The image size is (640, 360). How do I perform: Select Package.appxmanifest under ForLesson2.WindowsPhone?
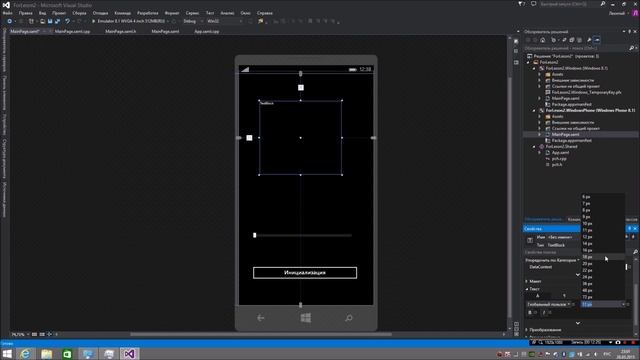pos(571,140)
